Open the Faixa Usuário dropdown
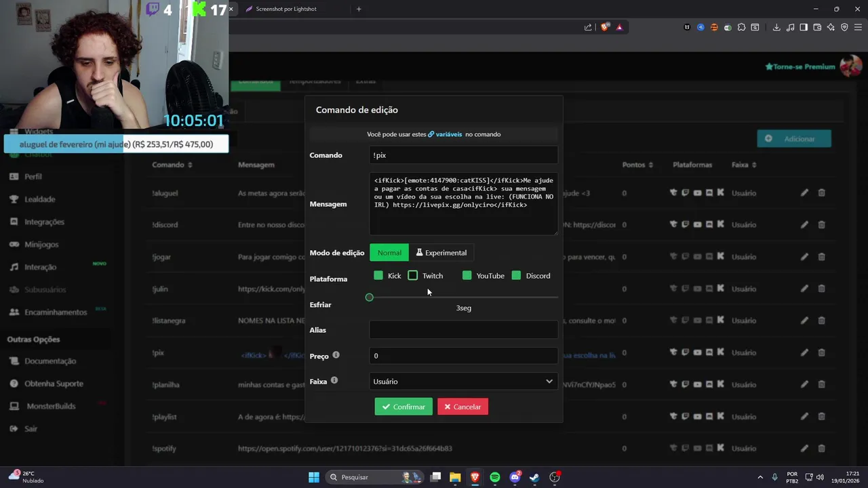The width and height of the screenshot is (868, 488). [463, 382]
